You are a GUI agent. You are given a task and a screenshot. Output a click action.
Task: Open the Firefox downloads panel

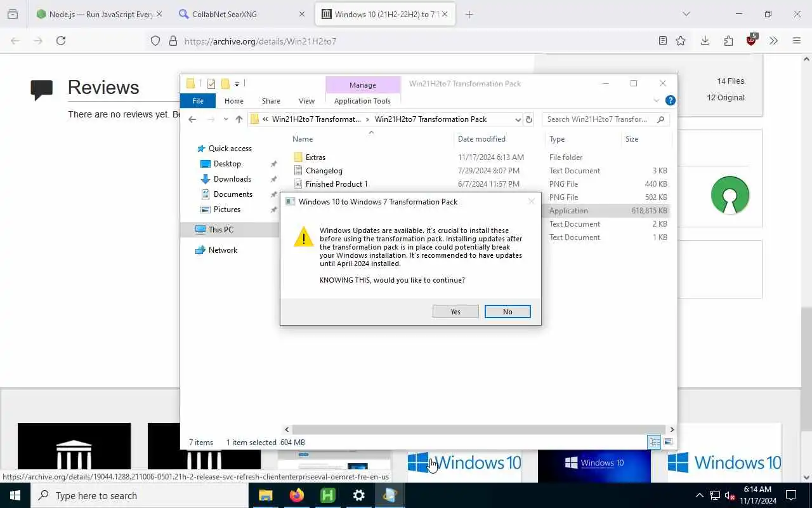pyautogui.click(x=705, y=41)
